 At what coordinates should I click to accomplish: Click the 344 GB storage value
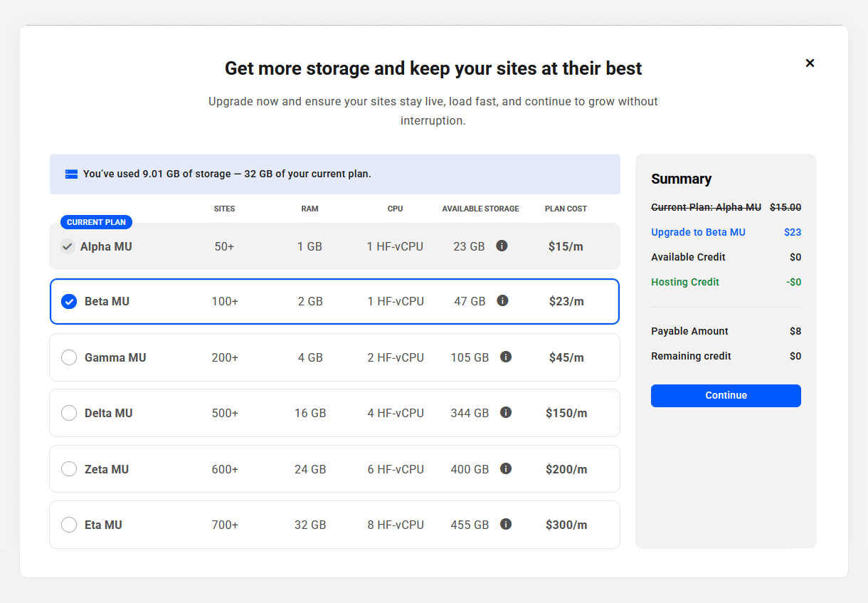click(x=470, y=413)
